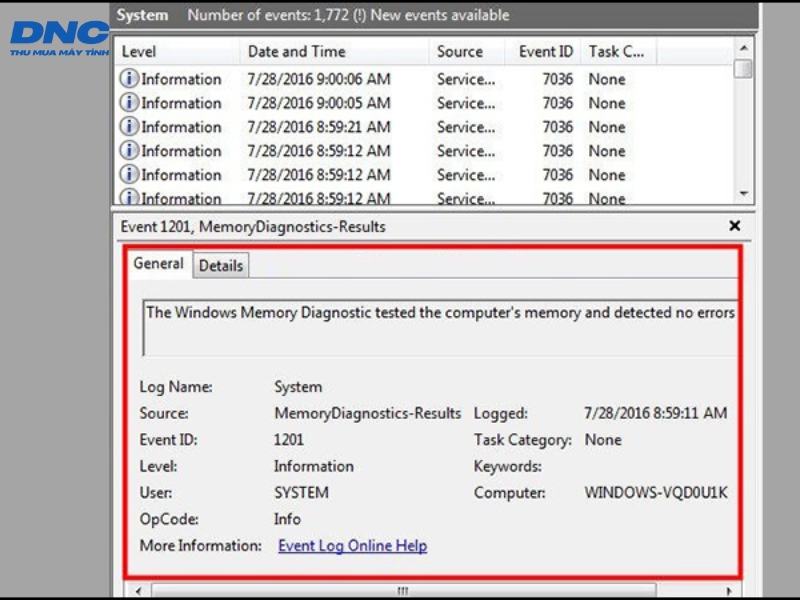Click the Logged value 7/28/2016 8:59:11 AM

tap(656, 413)
